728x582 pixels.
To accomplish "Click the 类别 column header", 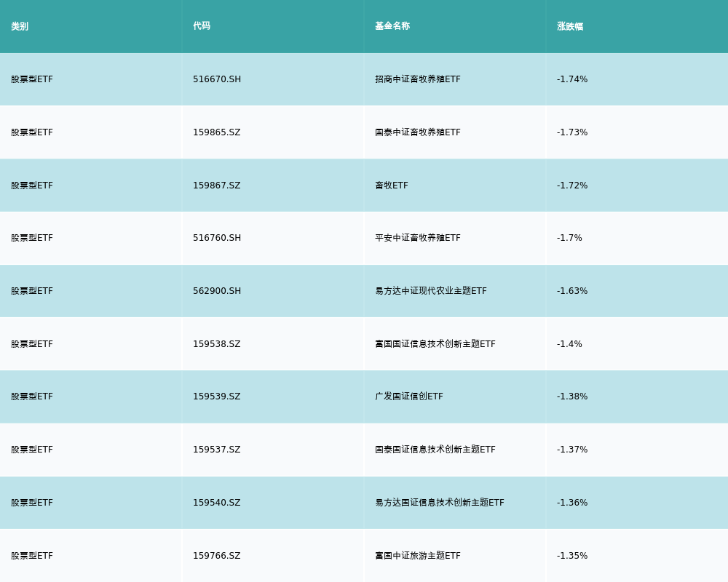I will click(x=20, y=26).
